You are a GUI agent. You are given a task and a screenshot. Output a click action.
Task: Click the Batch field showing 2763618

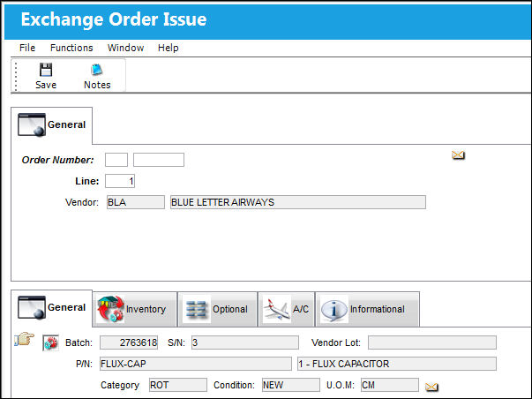tap(129, 343)
